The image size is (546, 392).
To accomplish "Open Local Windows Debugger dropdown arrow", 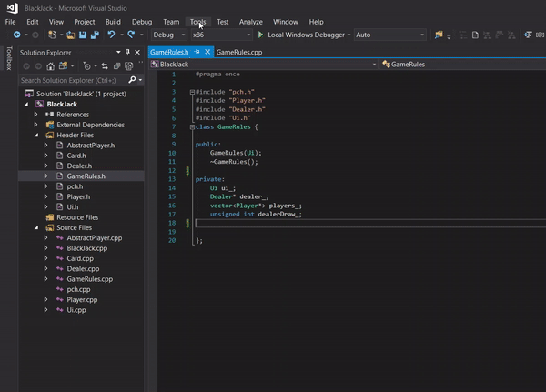I will point(349,35).
